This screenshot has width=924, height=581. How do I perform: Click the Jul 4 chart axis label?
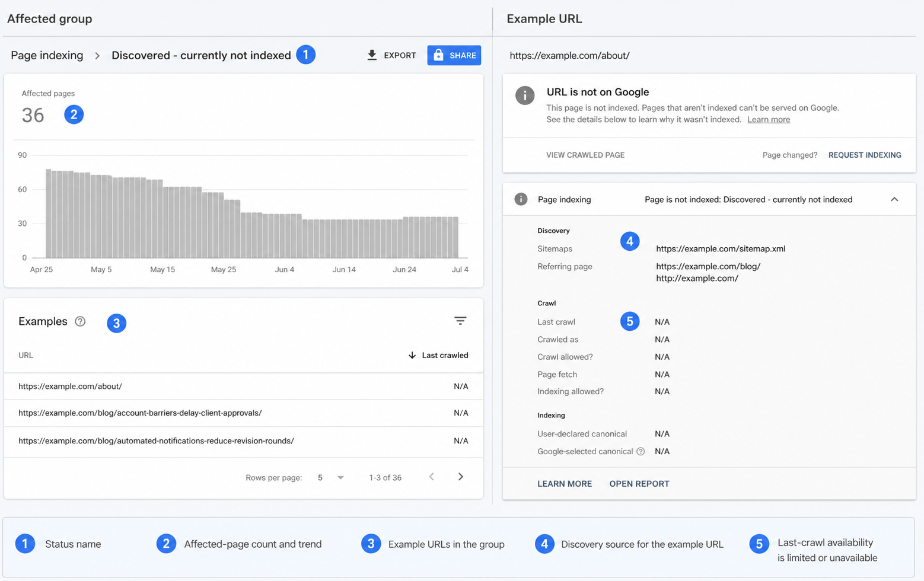tap(460, 269)
